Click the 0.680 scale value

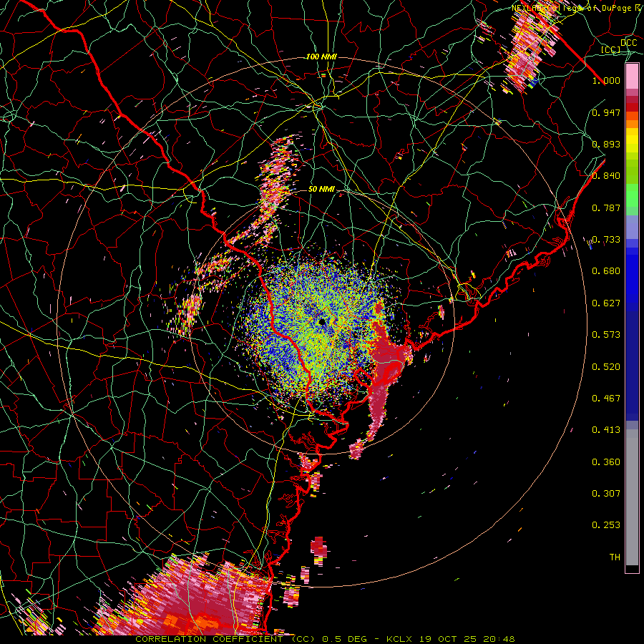click(x=606, y=271)
